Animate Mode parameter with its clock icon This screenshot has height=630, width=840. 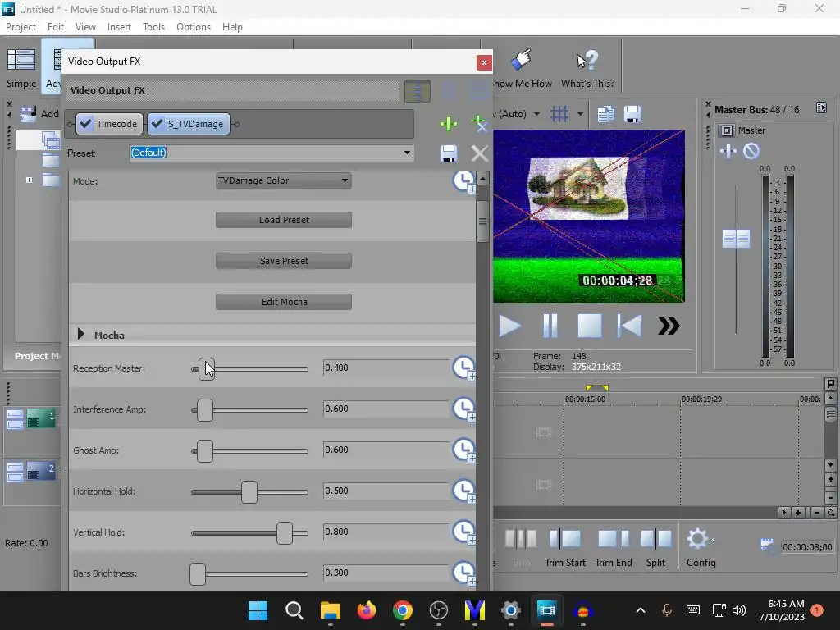(x=464, y=181)
